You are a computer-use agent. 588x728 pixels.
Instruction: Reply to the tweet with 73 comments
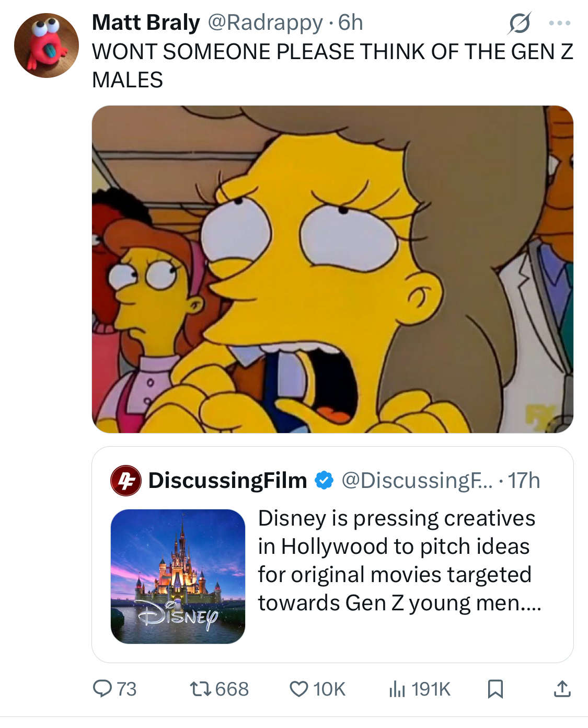coord(114,689)
